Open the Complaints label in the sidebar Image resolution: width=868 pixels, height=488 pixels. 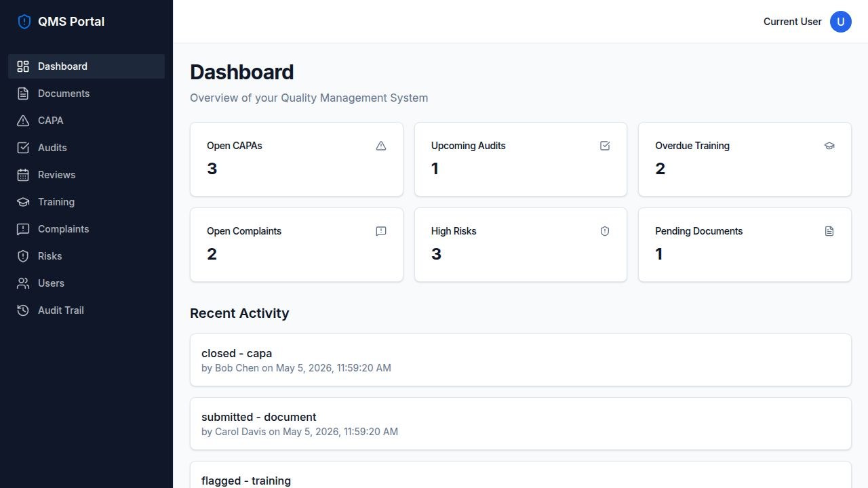(x=64, y=229)
